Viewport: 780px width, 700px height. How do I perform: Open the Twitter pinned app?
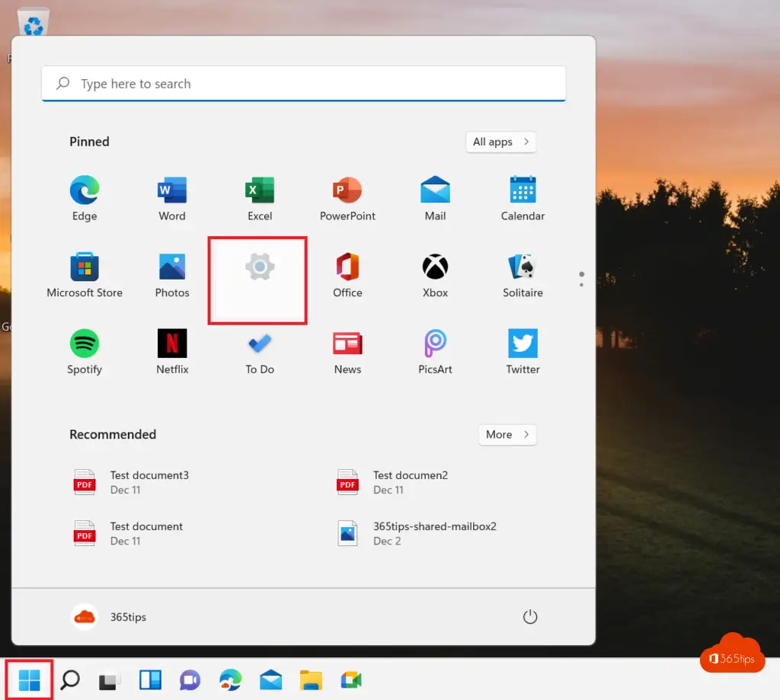tap(523, 350)
